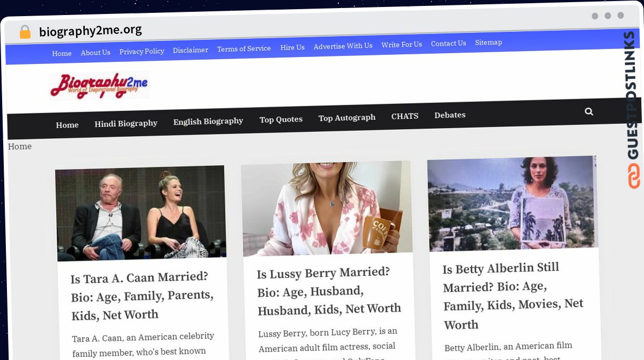The height and width of the screenshot is (360, 644).
Task: Open the Hindi Biography menu item
Action: (x=126, y=123)
